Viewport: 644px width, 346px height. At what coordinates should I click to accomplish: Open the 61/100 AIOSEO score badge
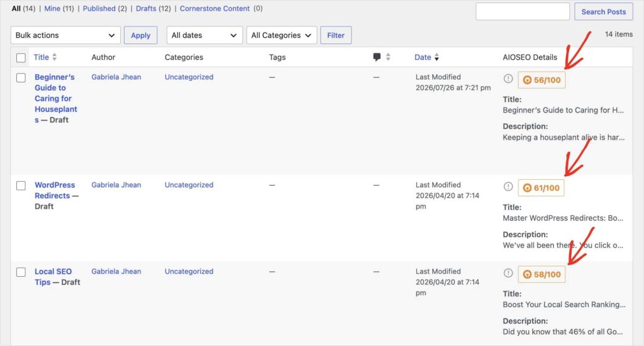click(541, 188)
